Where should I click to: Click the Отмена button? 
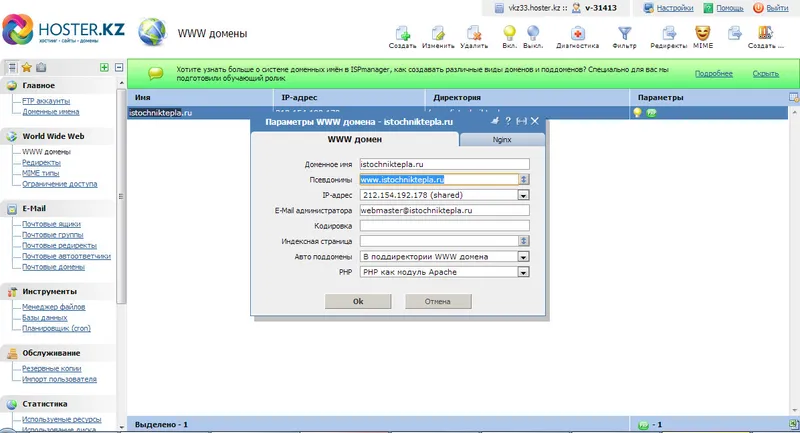coord(438,301)
